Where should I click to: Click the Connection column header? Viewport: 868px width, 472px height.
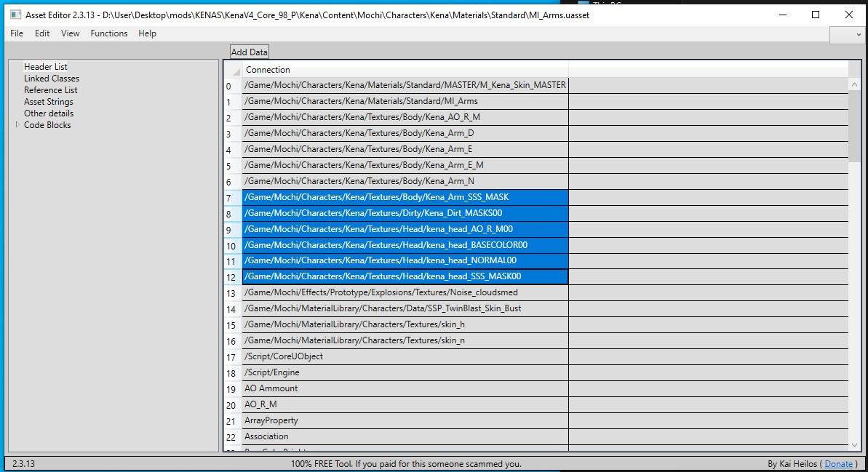click(x=405, y=70)
